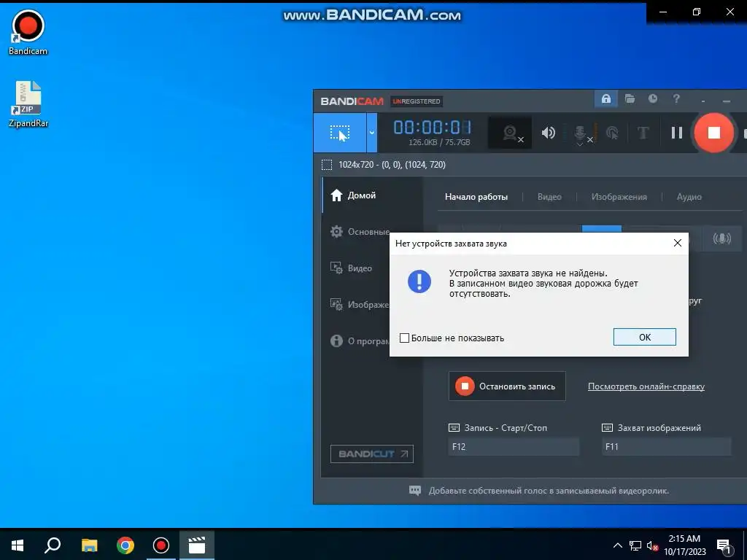Screen dimensions: 747x560
Task: Click the Остановить запись button
Action: pos(507,386)
